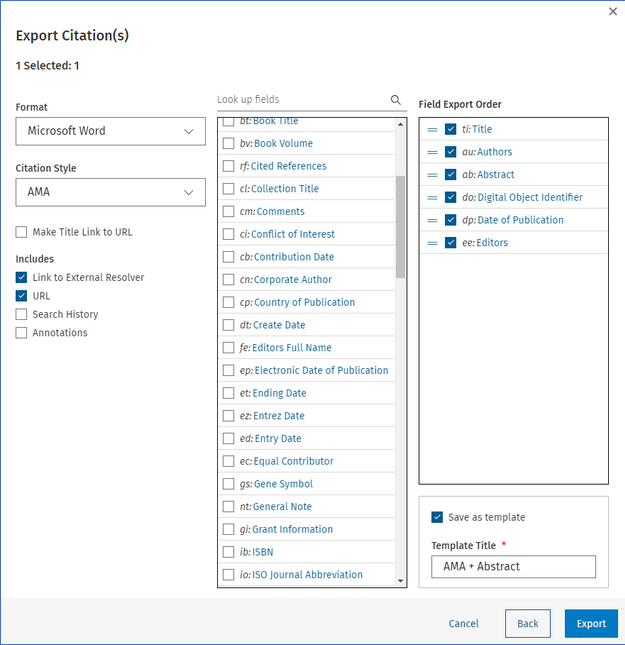
Task: Click the drag handle beside Abstract field
Action: [432, 175]
